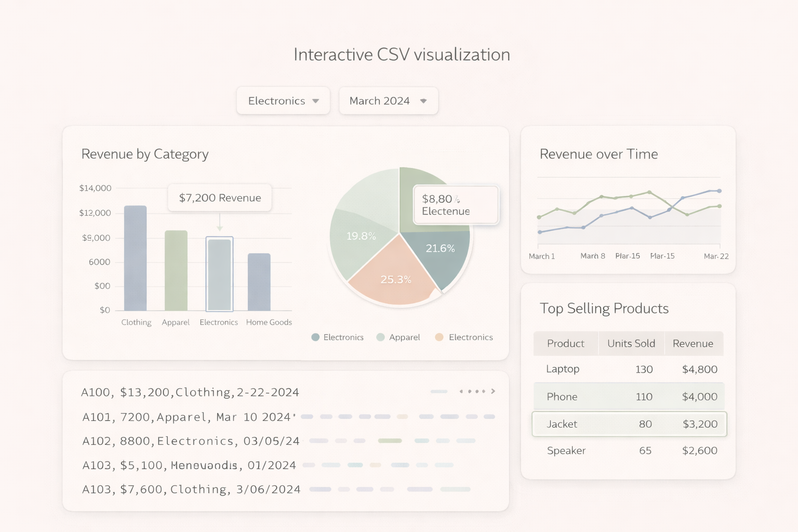Viewport: 798px width, 532px height.
Task: Click the $4,800 revenue cell
Action: 700,369
